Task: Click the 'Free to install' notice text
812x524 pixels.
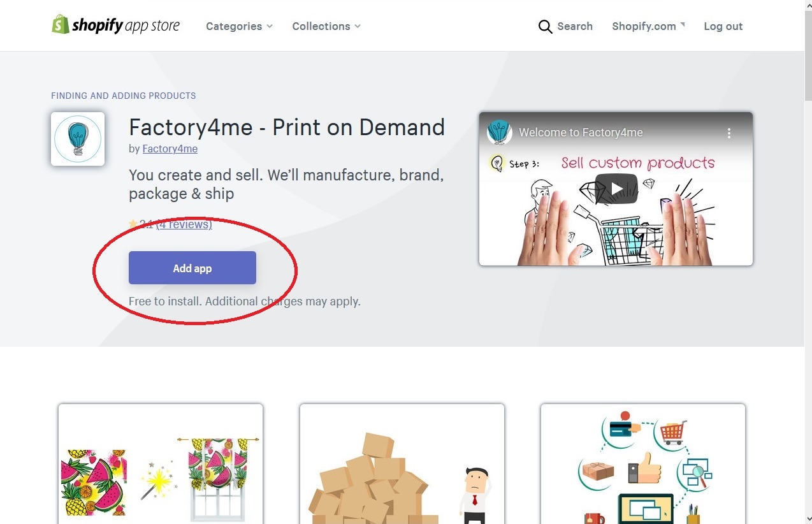Action: tap(245, 301)
